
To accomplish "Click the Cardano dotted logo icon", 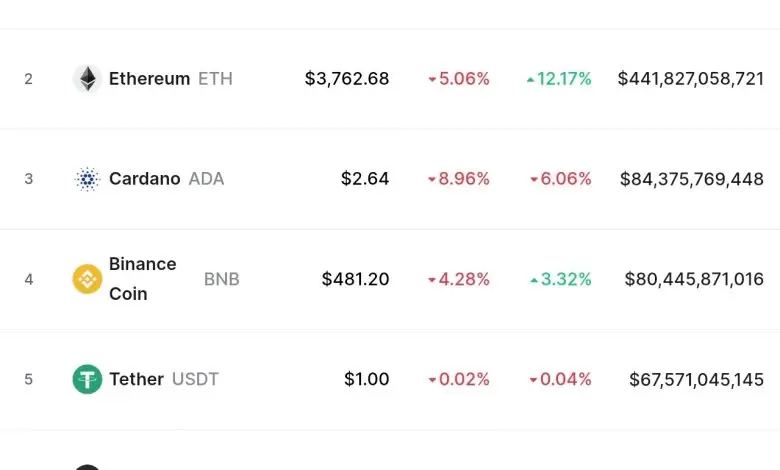I will 87,179.
